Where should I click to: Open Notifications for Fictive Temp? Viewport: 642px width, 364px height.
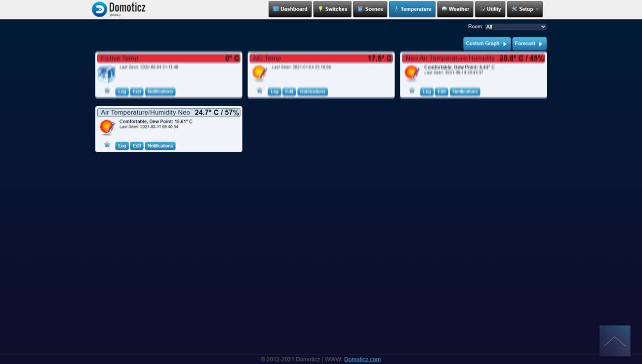(x=160, y=91)
